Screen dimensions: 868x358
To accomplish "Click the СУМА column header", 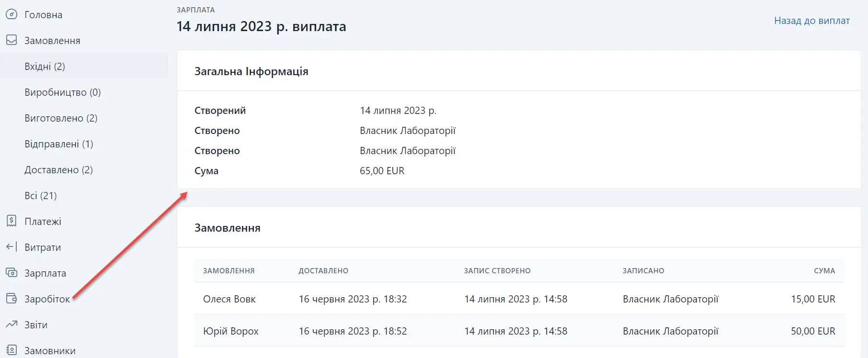I will pyautogui.click(x=824, y=271).
